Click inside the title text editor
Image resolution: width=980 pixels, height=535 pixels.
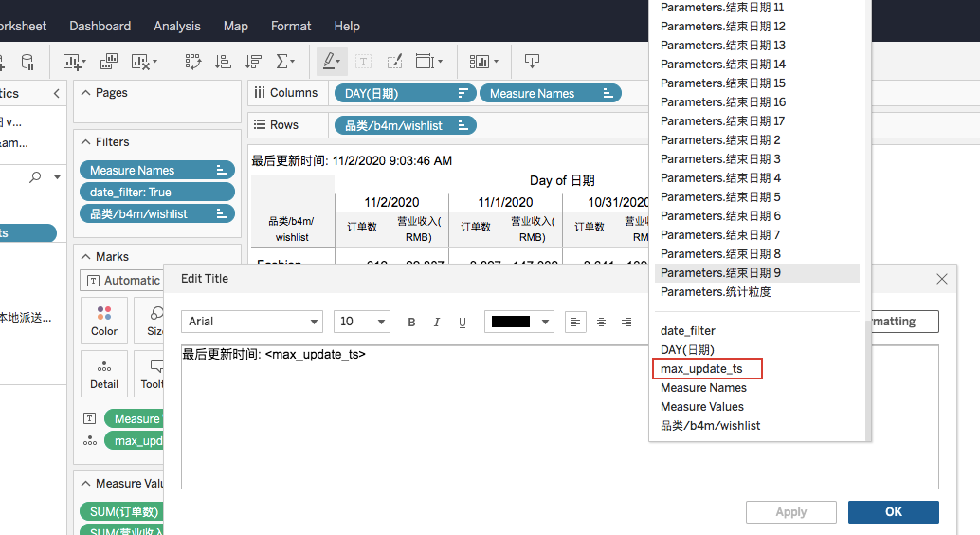tap(559, 416)
